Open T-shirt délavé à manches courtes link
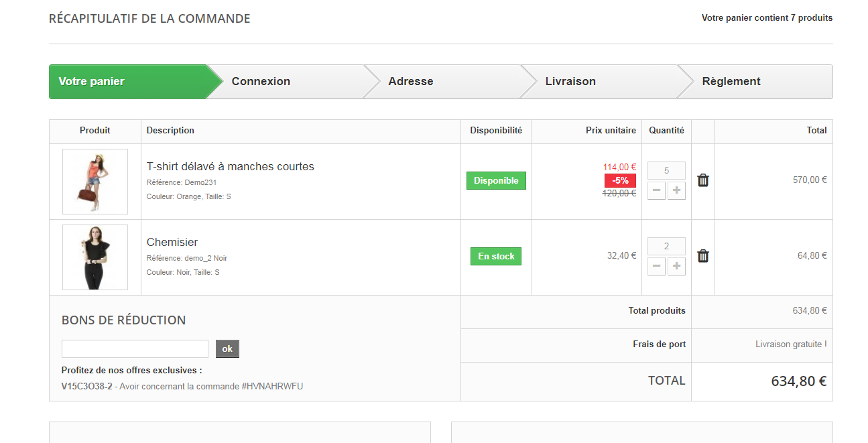The height and width of the screenshot is (443, 868). (231, 166)
